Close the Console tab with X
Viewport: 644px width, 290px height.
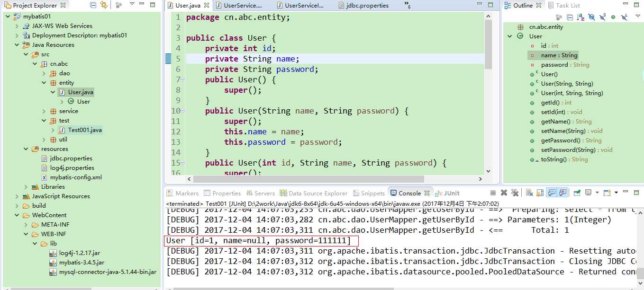pyautogui.click(x=427, y=193)
